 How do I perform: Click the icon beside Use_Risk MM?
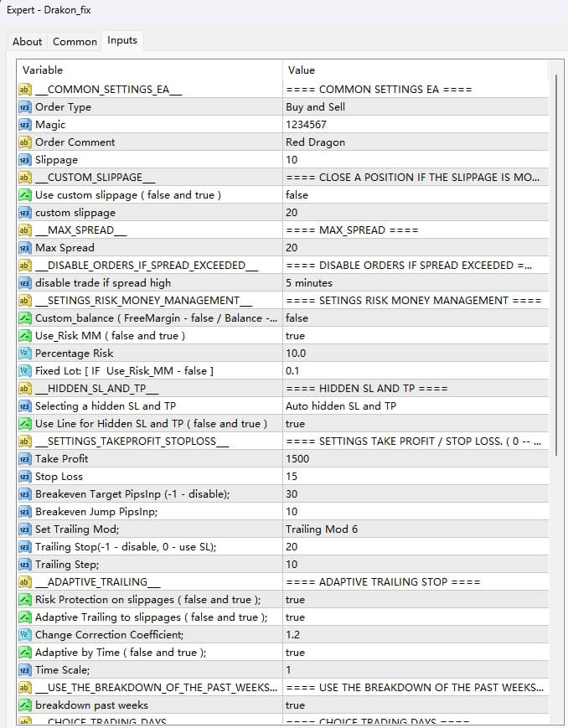24,336
